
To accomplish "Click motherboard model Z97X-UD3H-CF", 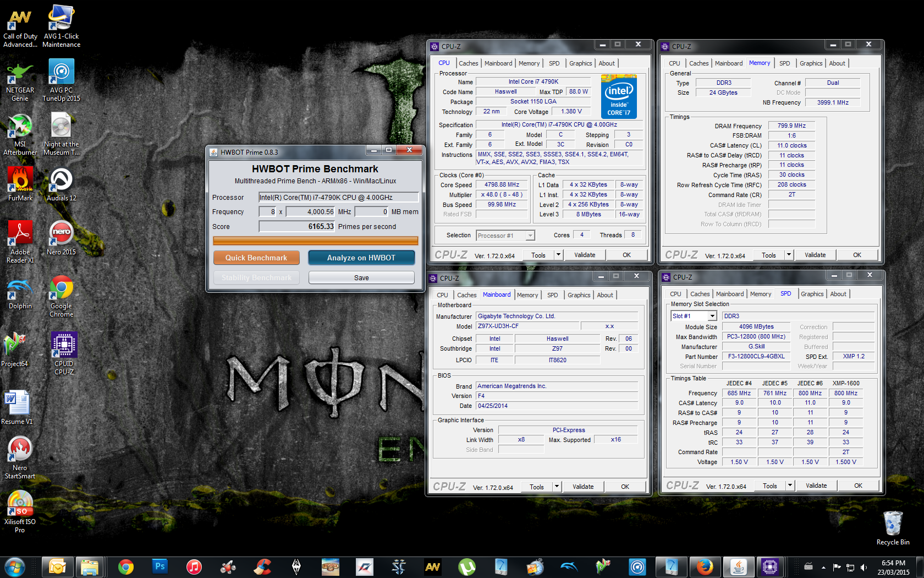I will tap(528, 326).
